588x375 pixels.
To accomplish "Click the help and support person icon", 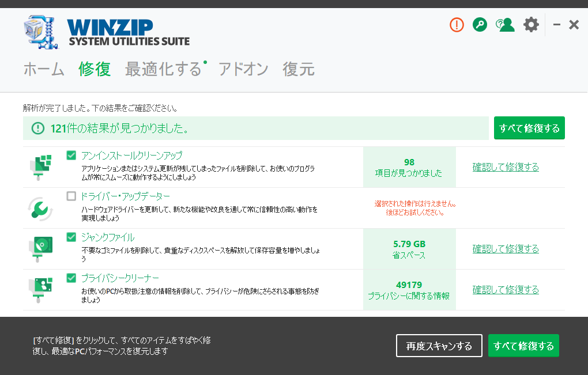I will click(x=505, y=25).
